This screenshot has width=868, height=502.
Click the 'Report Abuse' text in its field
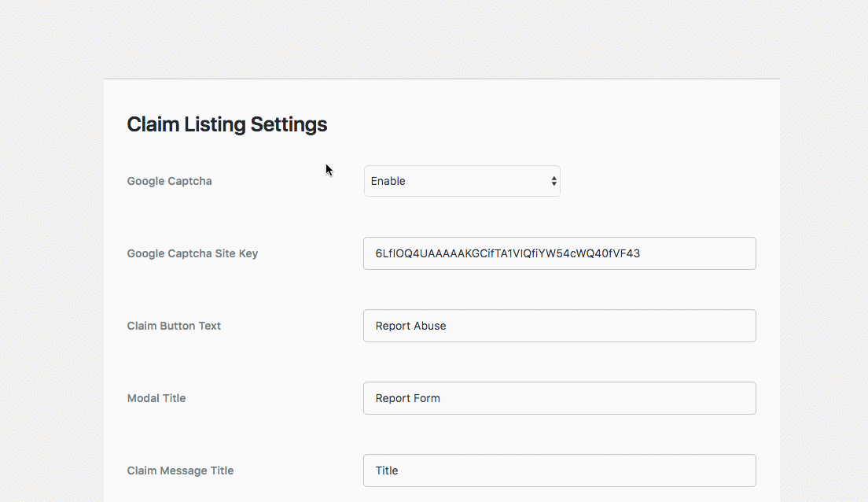click(x=410, y=326)
